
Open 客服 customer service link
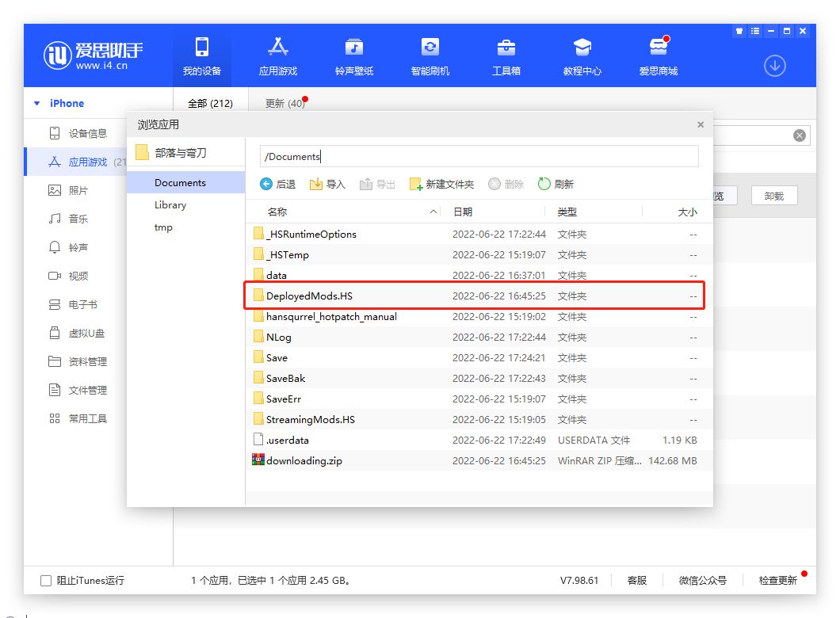[x=637, y=581]
